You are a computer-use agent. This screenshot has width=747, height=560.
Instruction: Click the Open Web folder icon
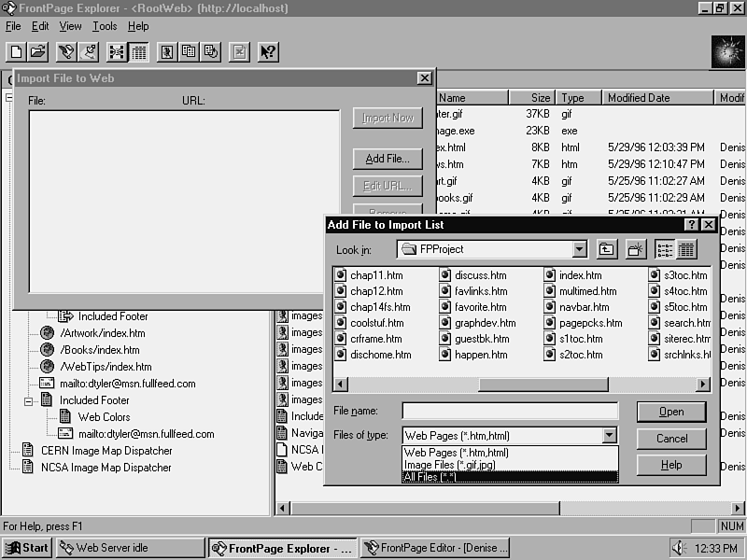point(37,52)
